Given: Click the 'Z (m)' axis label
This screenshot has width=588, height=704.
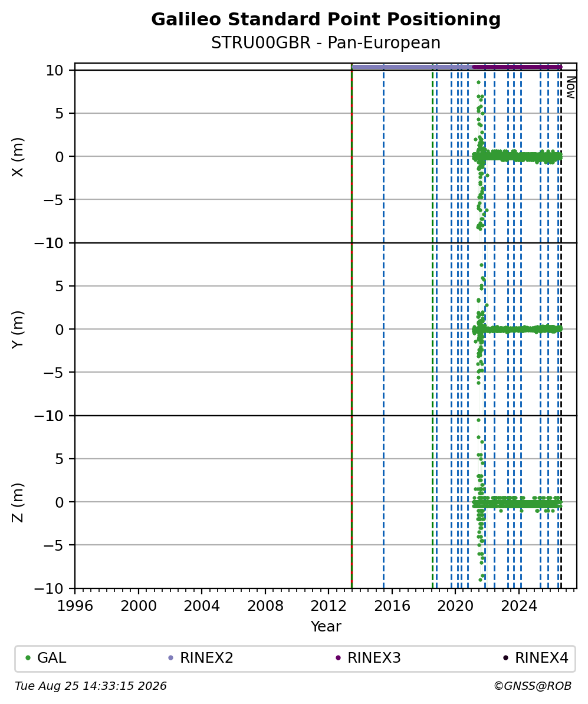Looking at the screenshot, I should (18, 503).
